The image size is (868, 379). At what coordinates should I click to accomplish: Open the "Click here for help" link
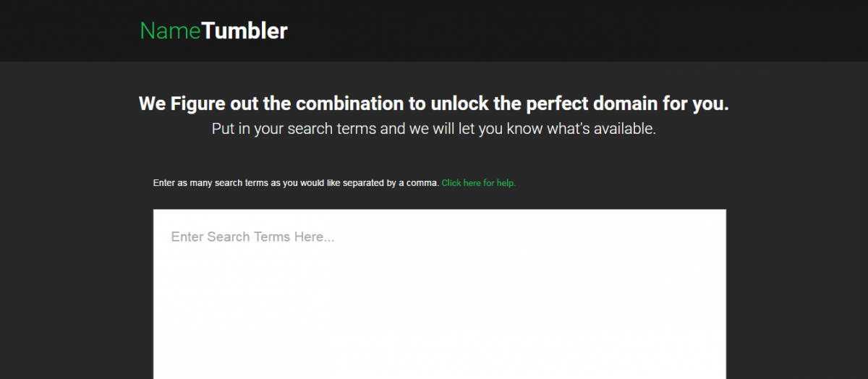pyautogui.click(x=479, y=183)
